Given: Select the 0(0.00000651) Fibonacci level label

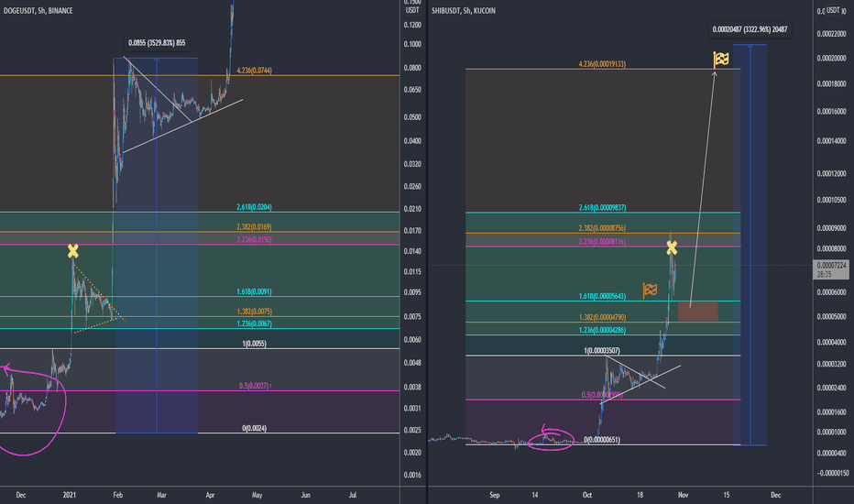Looking at the screenshot, I should (602, 440).
